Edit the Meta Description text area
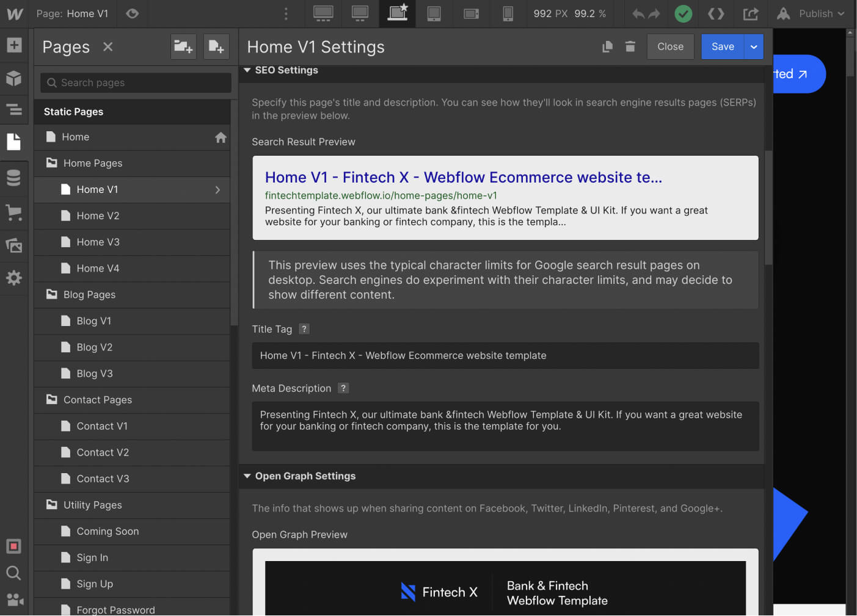857x616 pixels. coord(505,426)
